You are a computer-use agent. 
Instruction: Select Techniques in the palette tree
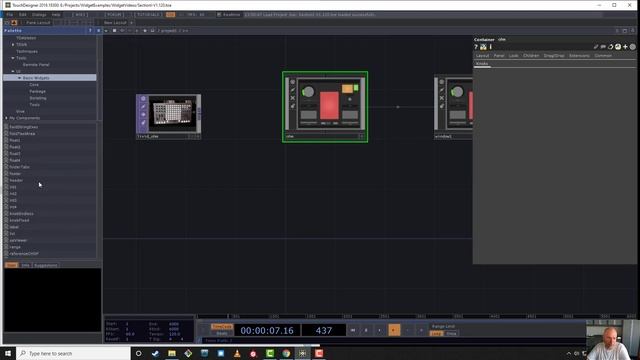coord(27,51)
